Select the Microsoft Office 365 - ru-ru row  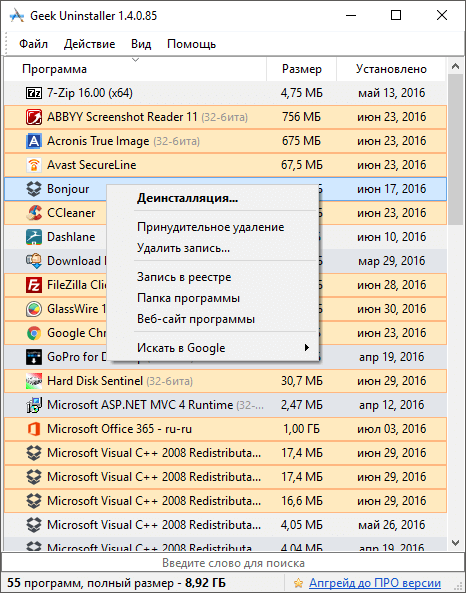225,429
